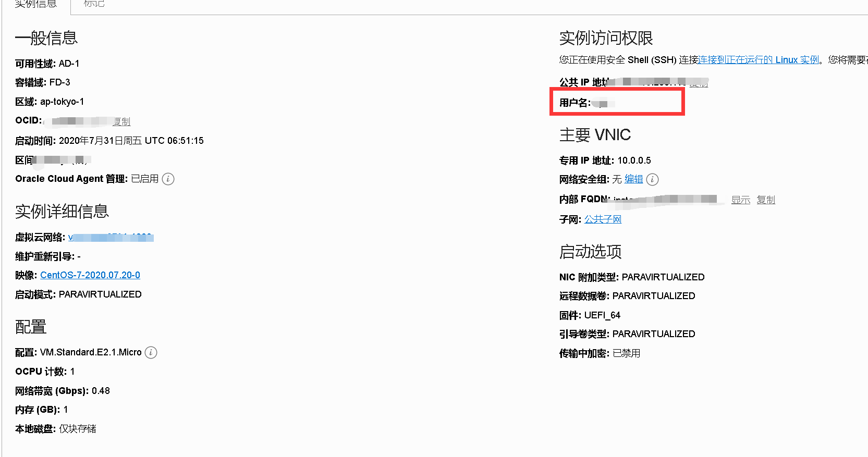Click 编辑 for network security groups
Screen dimensions: 868x457
(633, 179)
